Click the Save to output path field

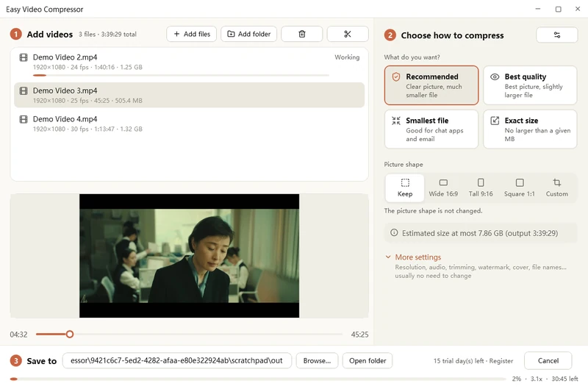point(177,360)
